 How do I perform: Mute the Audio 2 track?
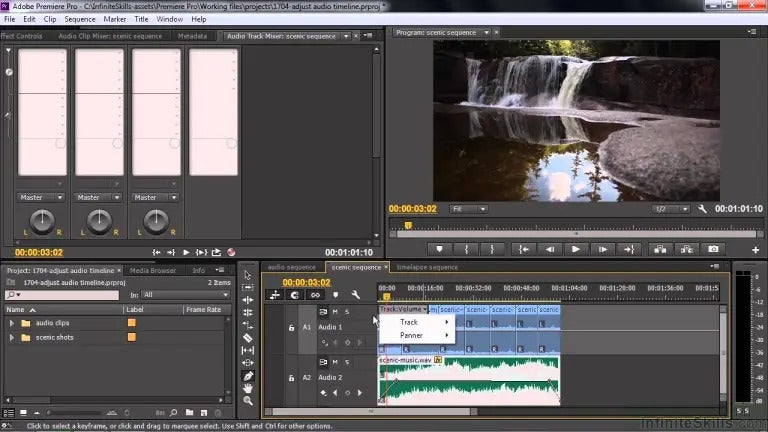pyautogui.click(x=335, y=362)
